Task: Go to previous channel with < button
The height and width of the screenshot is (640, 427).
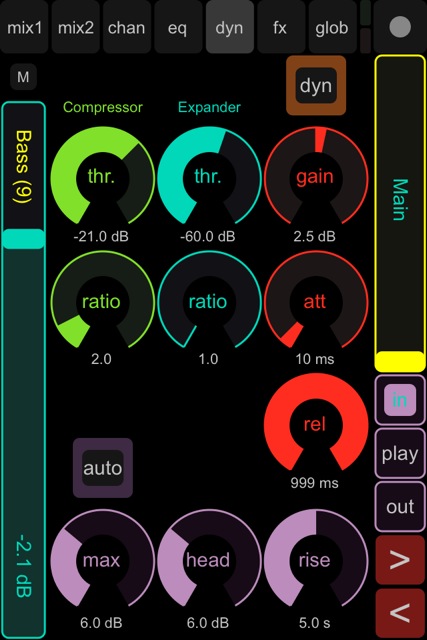Action: click(x=400, y=612)
